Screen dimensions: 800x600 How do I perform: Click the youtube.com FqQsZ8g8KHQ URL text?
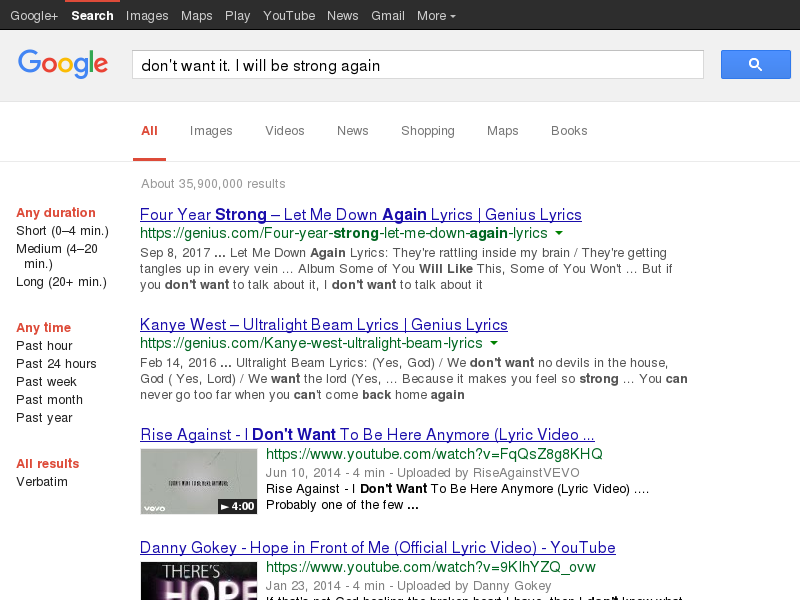pos(434,454)
